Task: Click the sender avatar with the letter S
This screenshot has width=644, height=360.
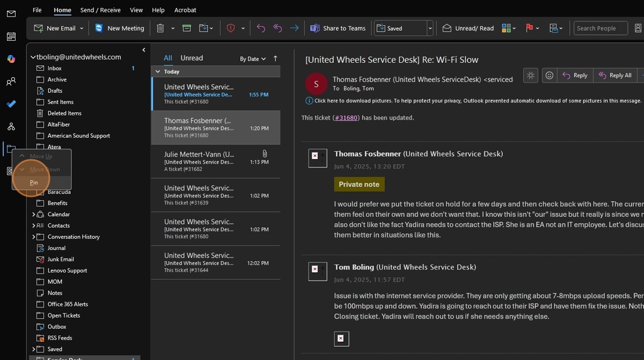Action: coord(316,84)
